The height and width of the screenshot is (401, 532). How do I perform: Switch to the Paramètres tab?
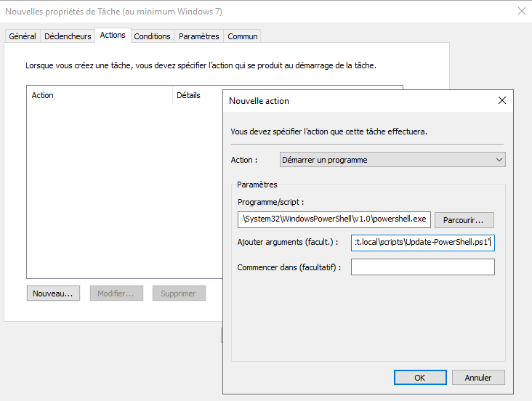pos(198,36)
